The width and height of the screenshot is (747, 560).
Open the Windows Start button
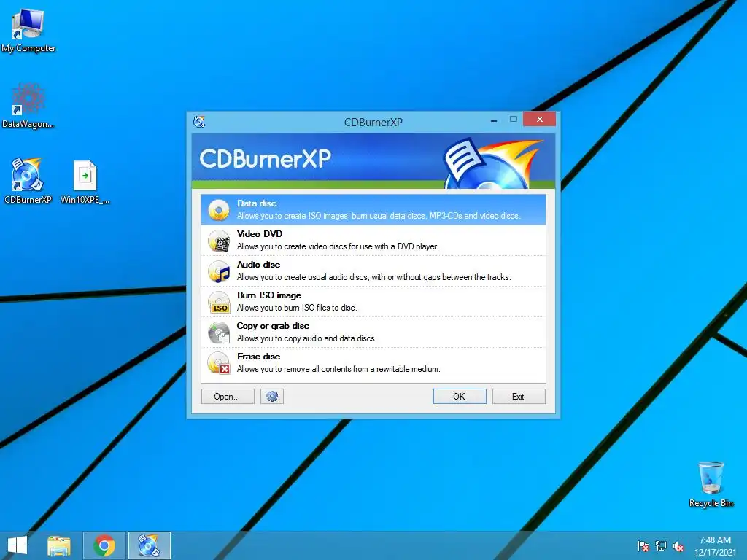tap(18, 545)
